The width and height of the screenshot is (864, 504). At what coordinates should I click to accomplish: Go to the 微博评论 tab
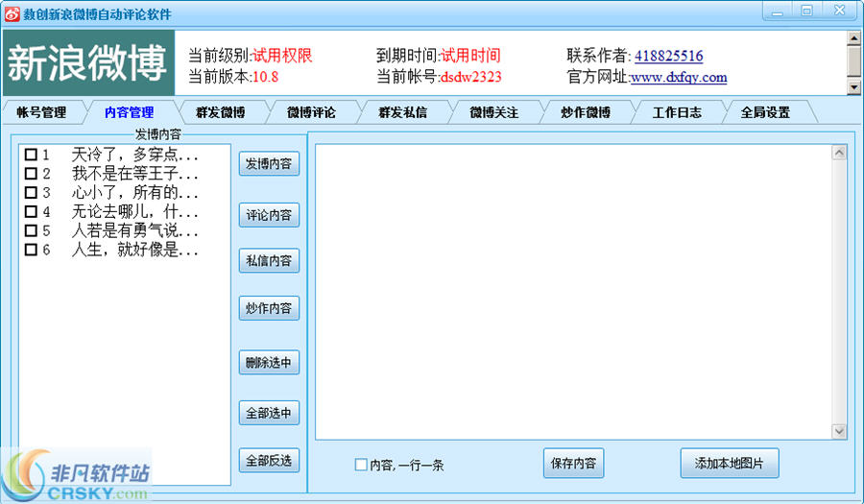(x=311, y=112)
